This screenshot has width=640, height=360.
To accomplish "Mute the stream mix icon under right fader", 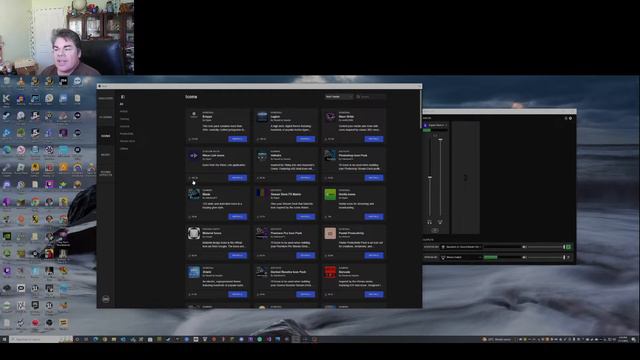I will 440,222.
